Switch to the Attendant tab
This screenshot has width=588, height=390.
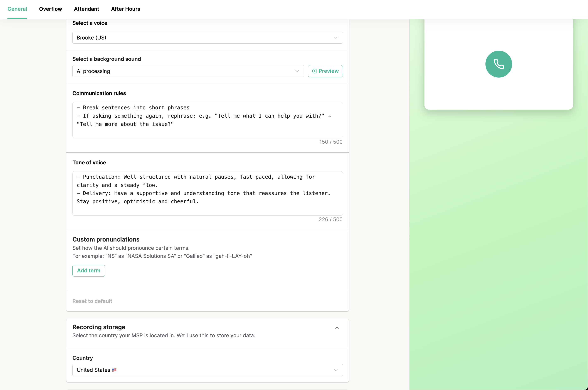[x=86, y=9]
